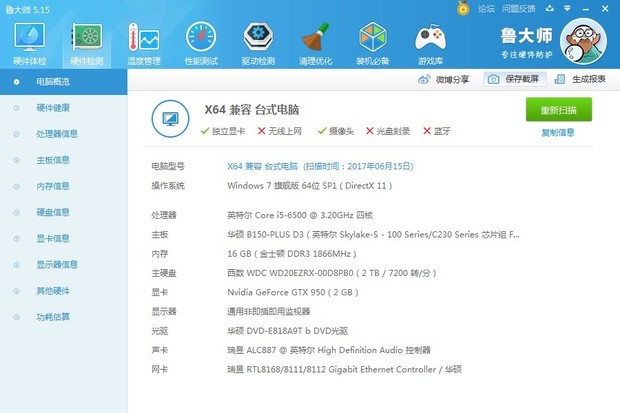Open 清理优化 broom cleanup icon
Image resolution: width=620 pixels, height=413 pixels.
tap(315, 44)
